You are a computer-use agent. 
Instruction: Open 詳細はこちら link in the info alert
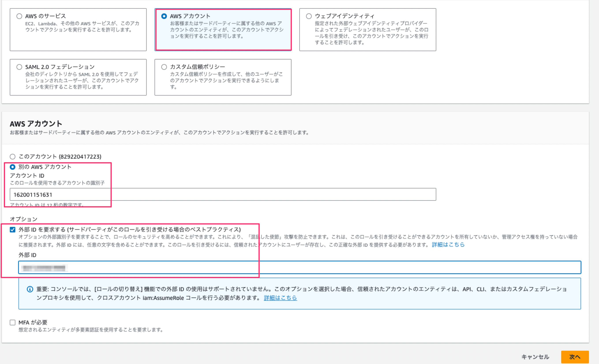280,298
